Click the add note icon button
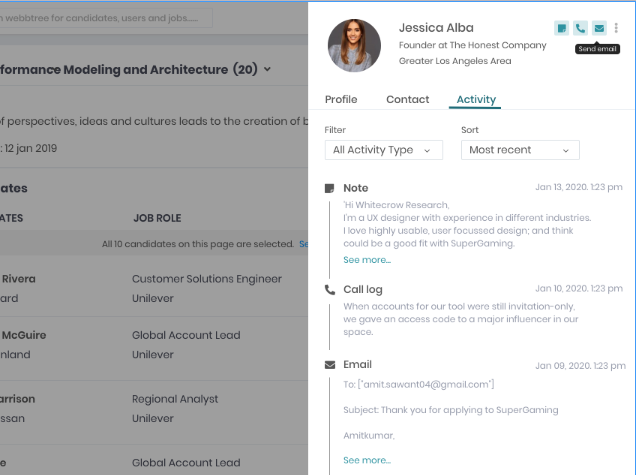Viewport: 636px width, 475px height. tap(562, 28)
